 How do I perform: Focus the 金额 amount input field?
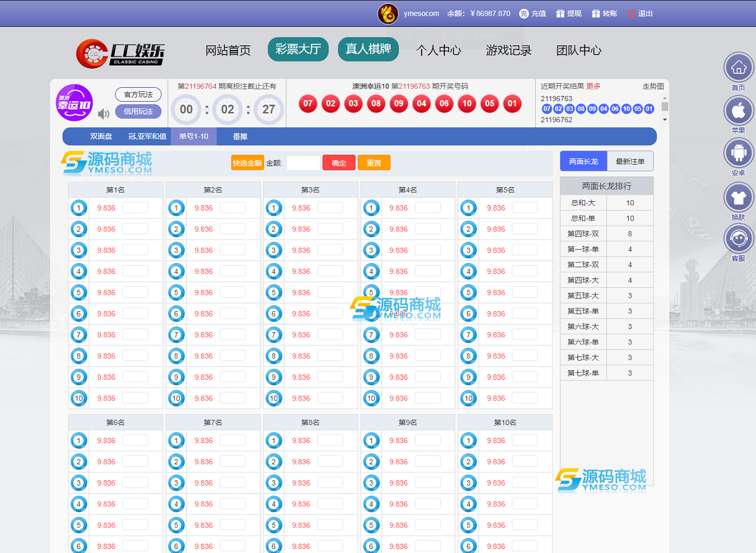coord(304,163)
